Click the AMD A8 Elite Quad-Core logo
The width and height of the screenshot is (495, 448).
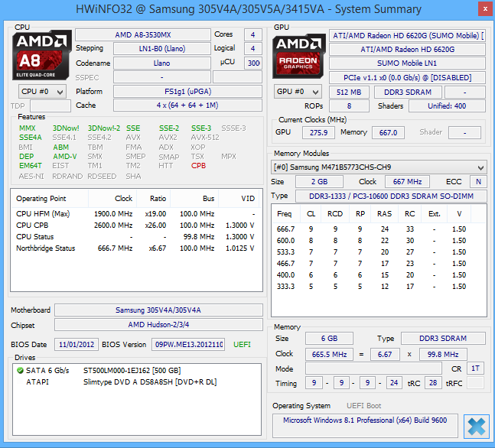41,55
